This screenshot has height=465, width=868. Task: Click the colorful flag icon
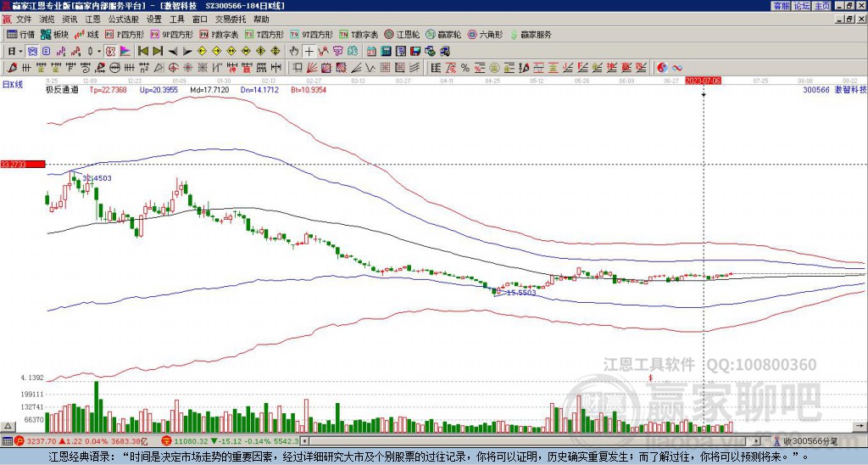tap(125, 52)
